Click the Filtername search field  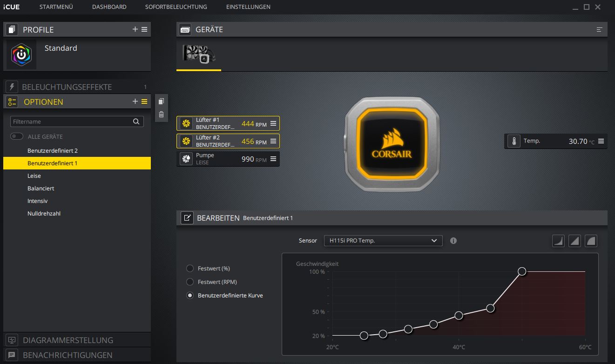(x=77, y=121)
